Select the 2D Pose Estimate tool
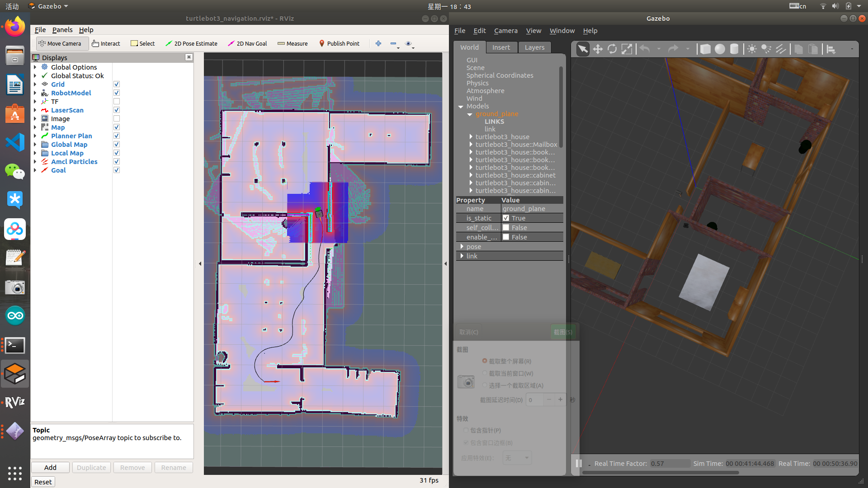Viewport: 868px width, 488px height. click(x=191, y=43)
